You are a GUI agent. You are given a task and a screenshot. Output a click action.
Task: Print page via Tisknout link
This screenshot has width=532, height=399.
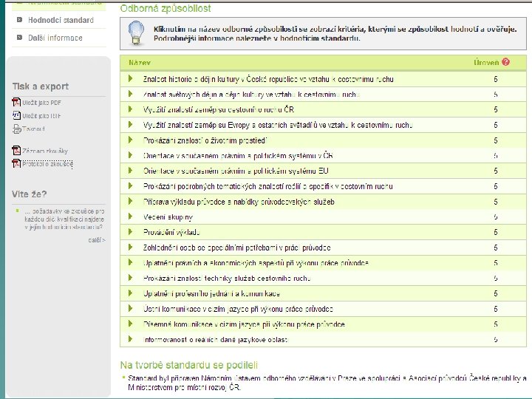coord(33,129)
